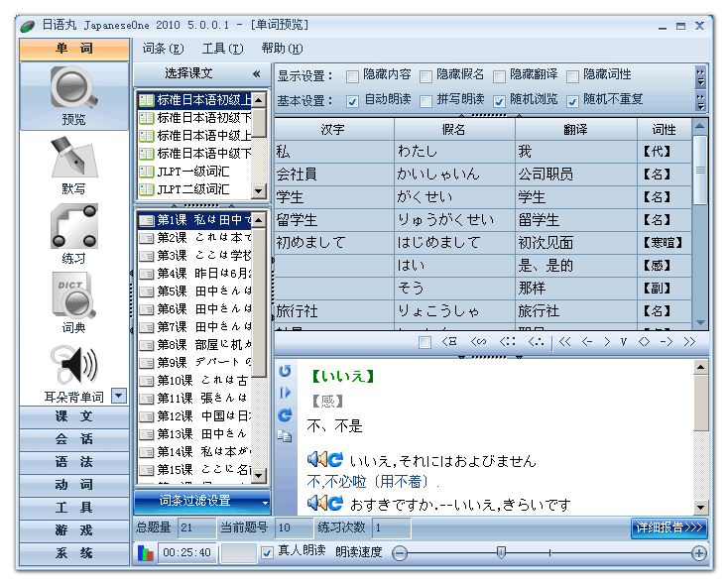Switch to the 语法 section tab

[x=73, y=462]
